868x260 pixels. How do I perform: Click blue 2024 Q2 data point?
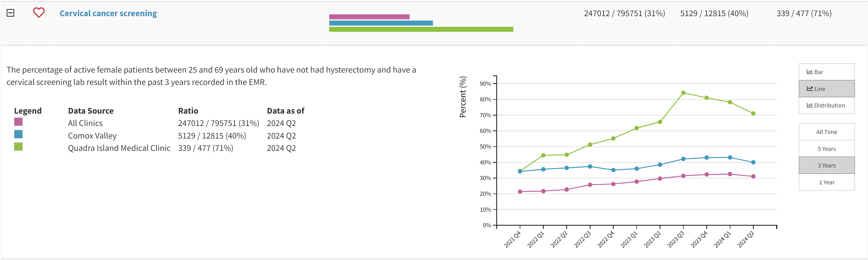[753, 162]
